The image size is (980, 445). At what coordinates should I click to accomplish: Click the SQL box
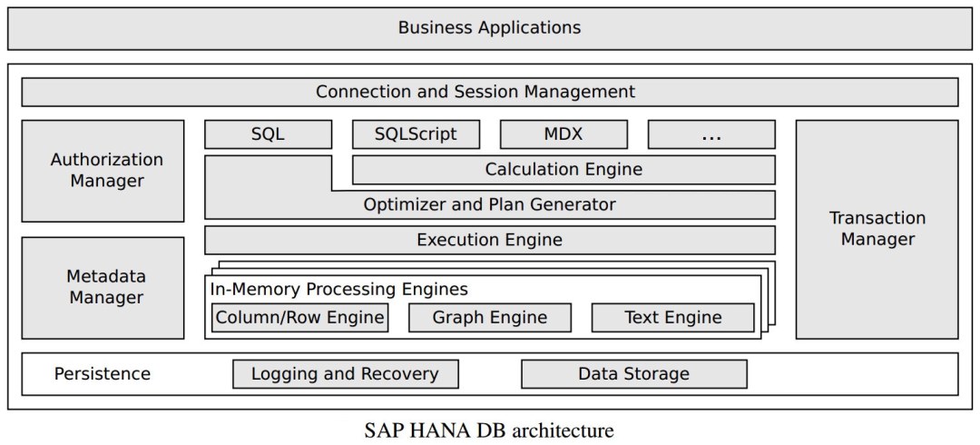(x=268, y=134)
